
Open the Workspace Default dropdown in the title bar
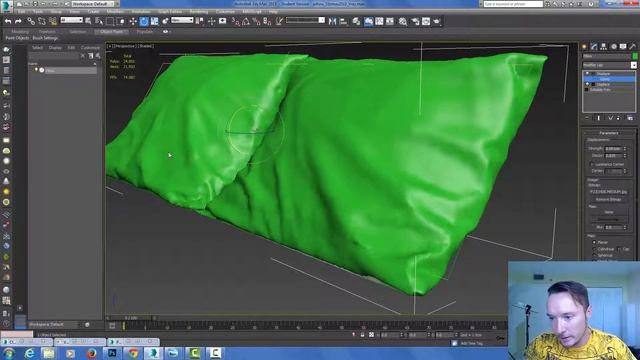92,4
